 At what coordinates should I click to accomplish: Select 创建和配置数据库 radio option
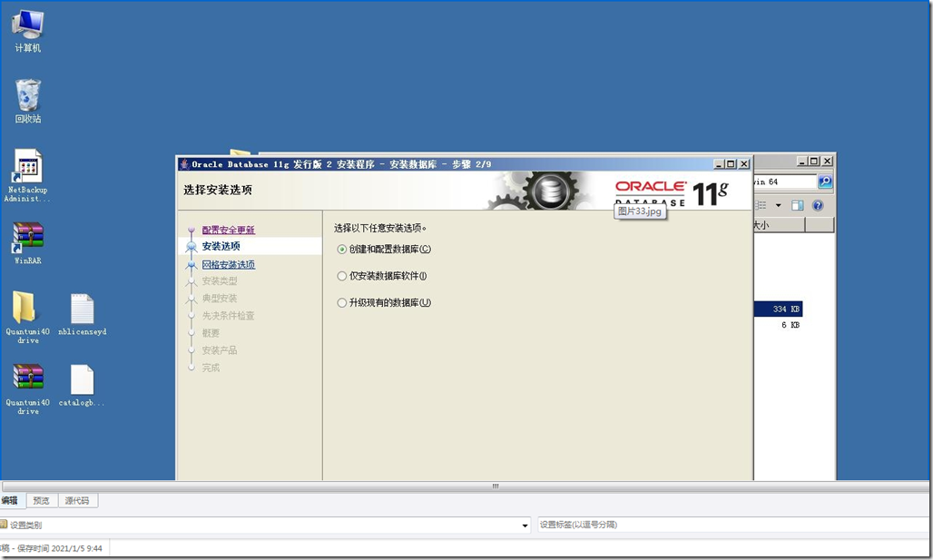click(341, 250)
